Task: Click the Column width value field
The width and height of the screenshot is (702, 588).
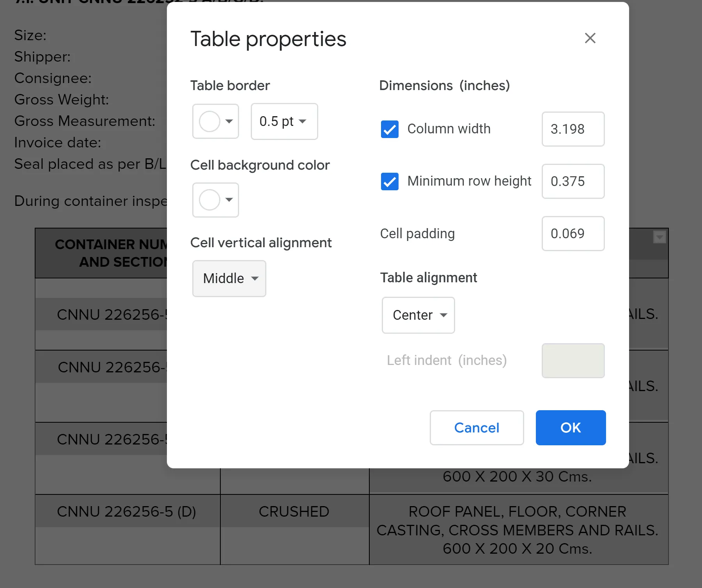Action: (573, 129)
